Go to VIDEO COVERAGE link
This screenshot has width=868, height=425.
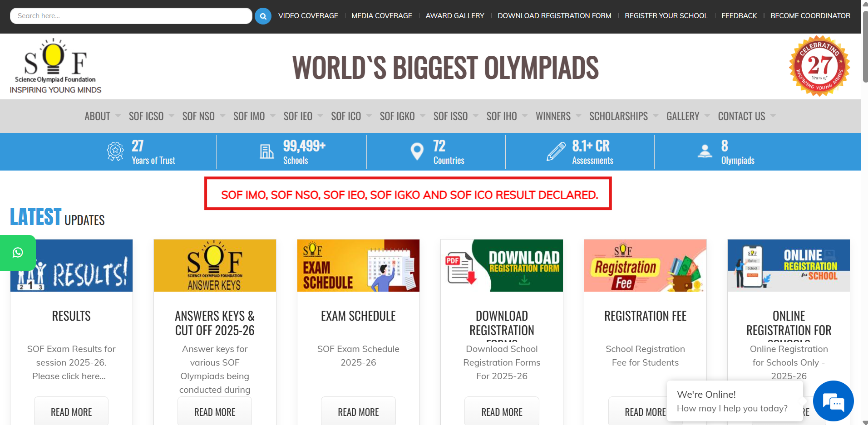[308, 16]
